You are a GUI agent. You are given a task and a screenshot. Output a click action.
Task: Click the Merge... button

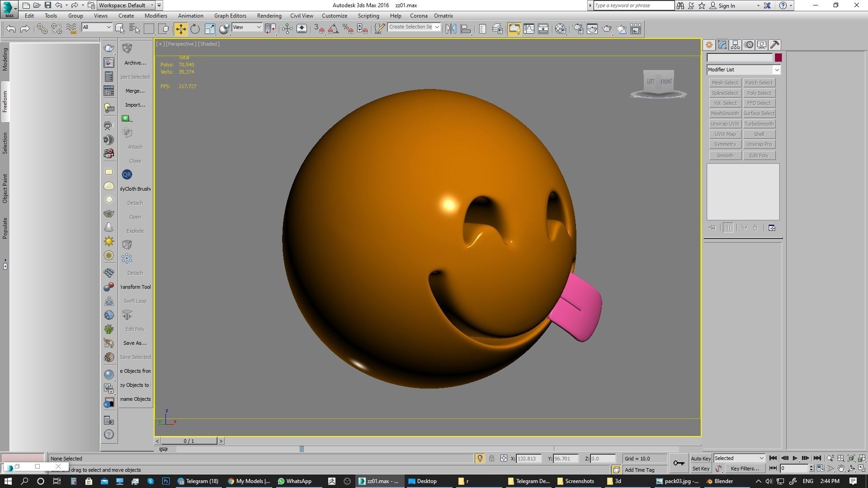click(135, 91)
